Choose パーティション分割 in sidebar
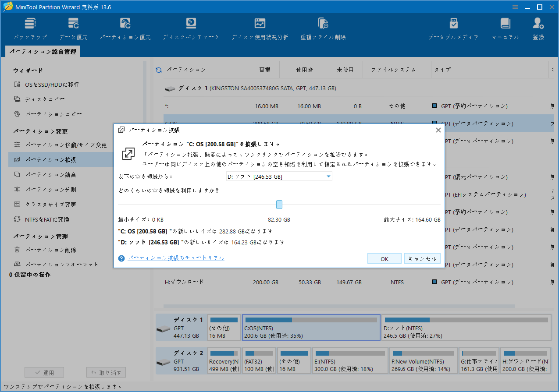 click(x=45, y=190)
